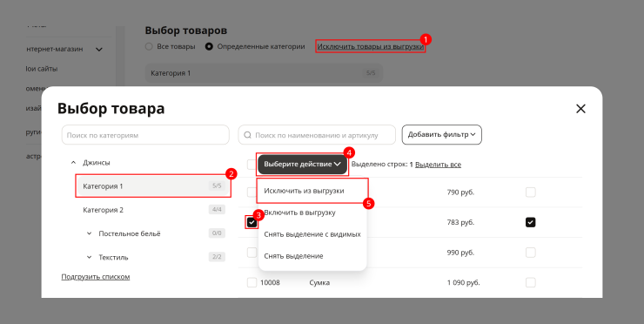Toggle the right-side checkbox of the 1 090 руб. row
Image resolution: width=644 pixels, height=324 pixels.
(531, 282)
